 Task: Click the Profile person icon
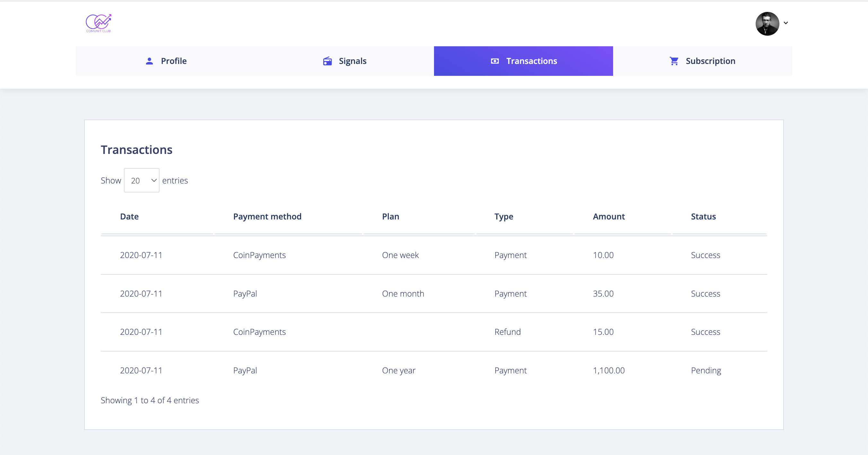(x=149, y=61)
